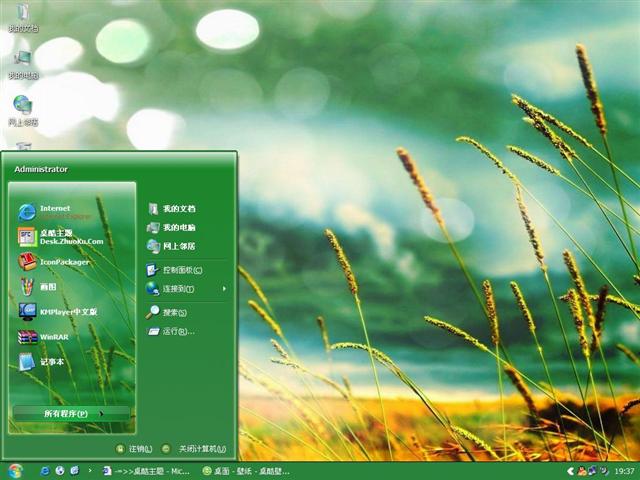Click 注销(L) log off button
This screenshot has width=640, height=480.
[134, 449]
